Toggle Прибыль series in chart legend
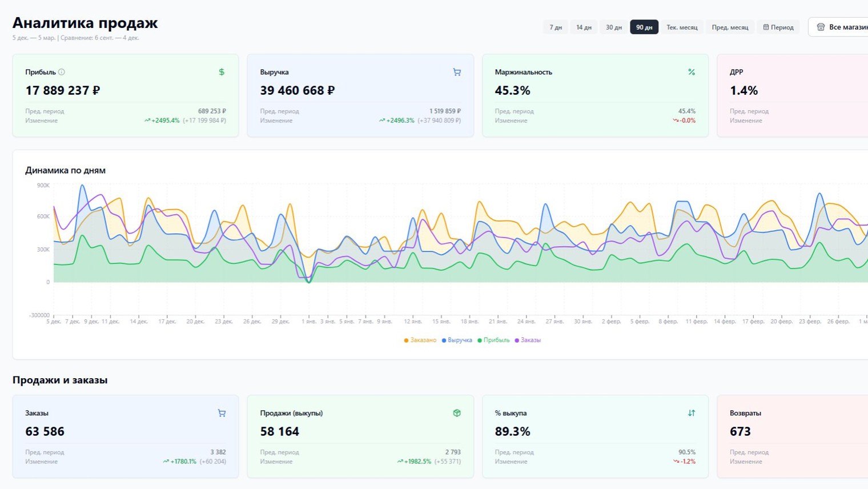 [x=493, y=340]
